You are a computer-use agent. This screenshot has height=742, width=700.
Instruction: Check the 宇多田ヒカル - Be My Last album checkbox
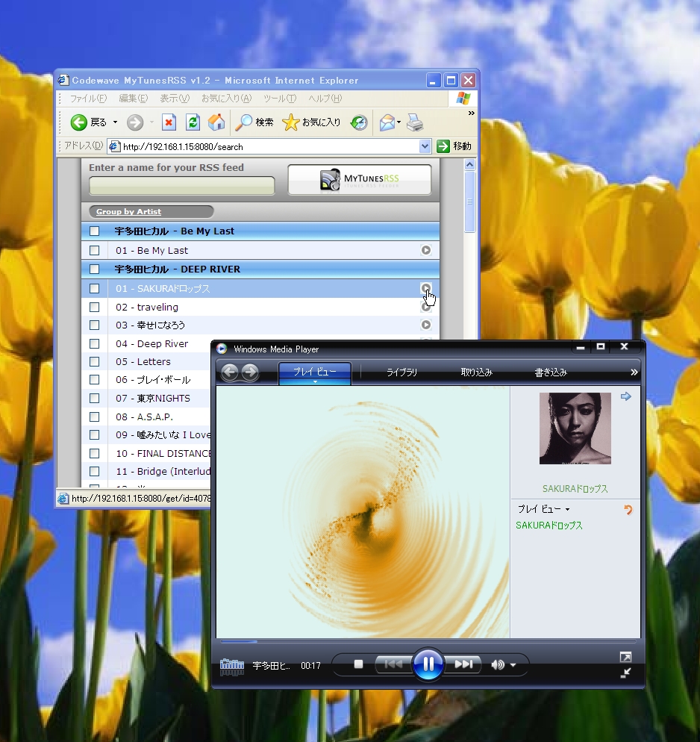(95, 231)
